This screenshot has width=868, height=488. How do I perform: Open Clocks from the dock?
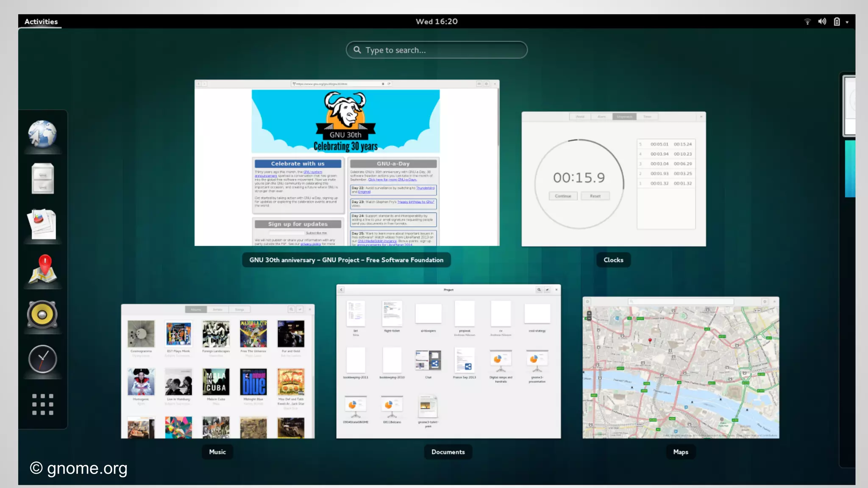pyautogui.click(x=42, y=359)
